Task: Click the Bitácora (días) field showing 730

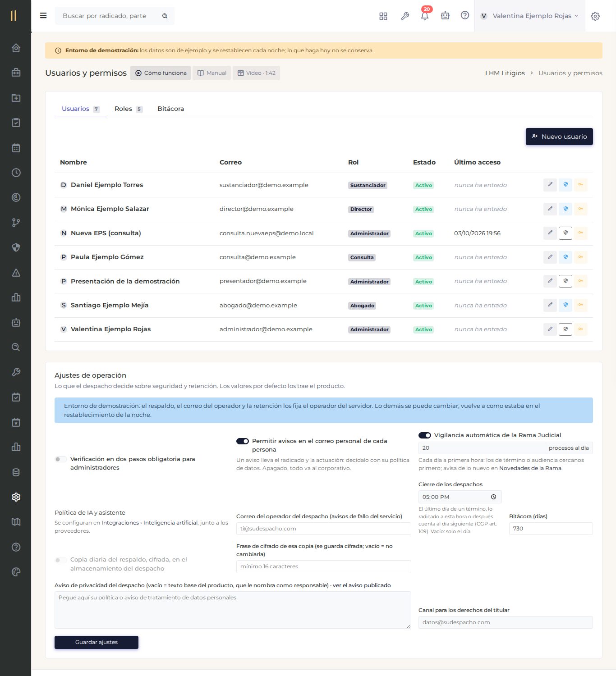Action: 551,529
